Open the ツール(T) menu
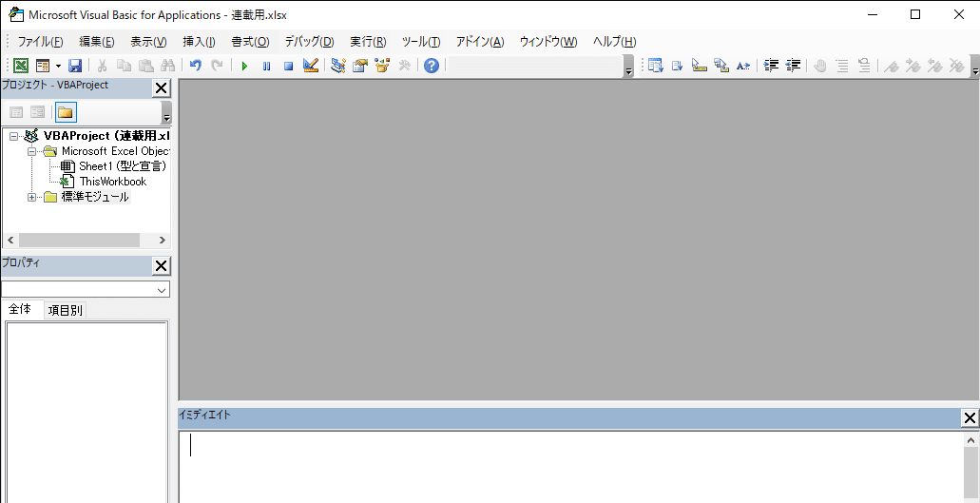This screenshot has width=980, height=503. coord(421,42)
